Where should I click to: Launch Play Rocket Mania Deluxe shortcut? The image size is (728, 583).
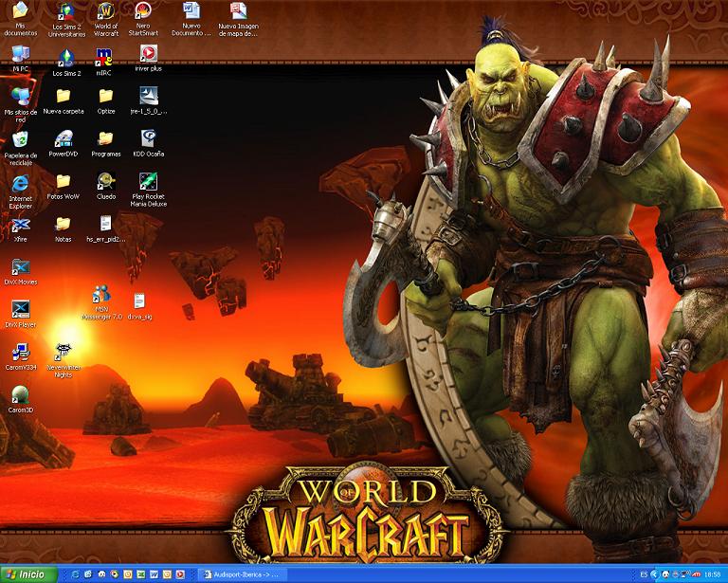pyautogui.click(x=149, y=190)
